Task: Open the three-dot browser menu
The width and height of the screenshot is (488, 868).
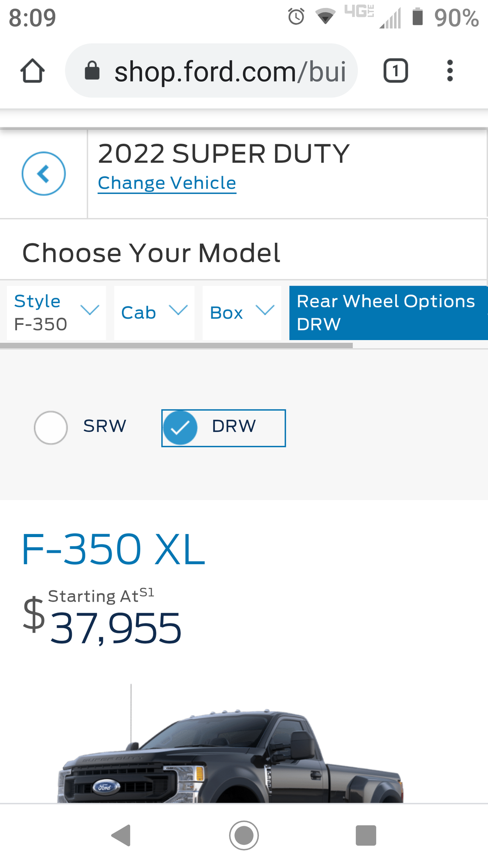Action: point(450,71)
